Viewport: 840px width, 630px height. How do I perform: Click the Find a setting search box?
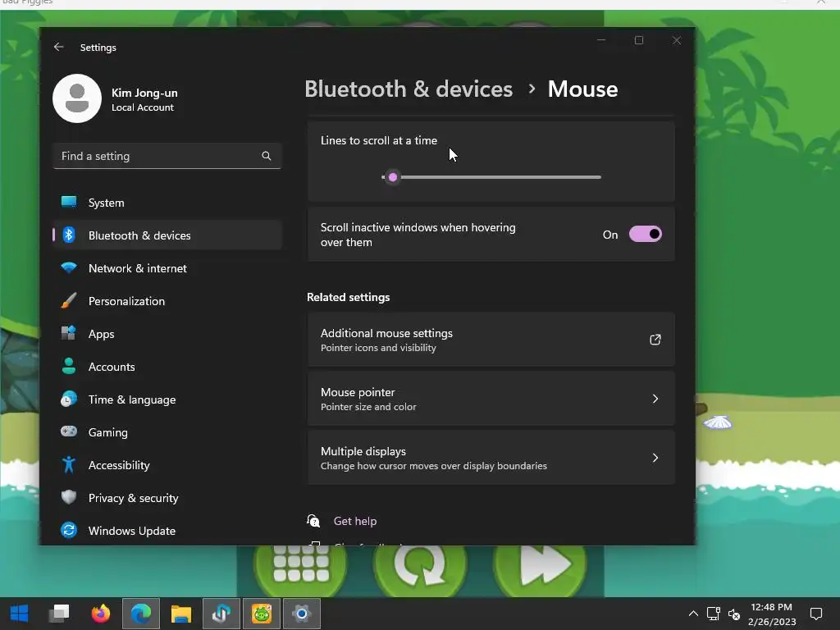point(167,156)
